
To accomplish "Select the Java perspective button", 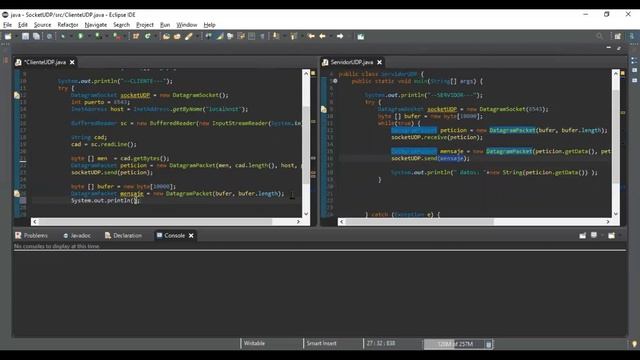I will [x=632, y=36].
